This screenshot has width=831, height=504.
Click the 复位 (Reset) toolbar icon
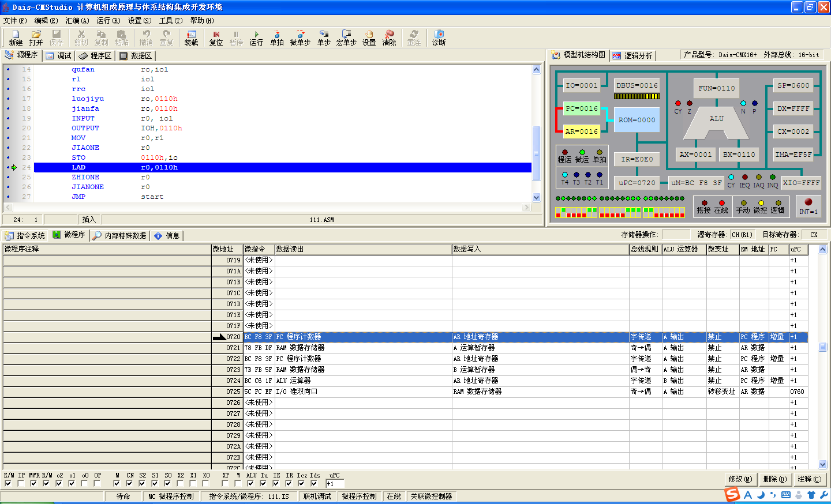click(x=216, y=38)
